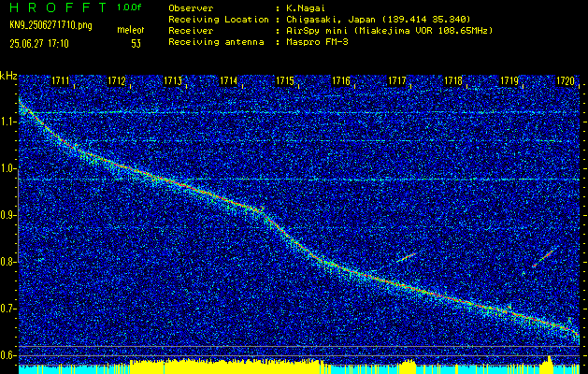Click the 0.7 frequency axis label
The width and height of the screenshot is (588, 374).
[x=7, y=309]
